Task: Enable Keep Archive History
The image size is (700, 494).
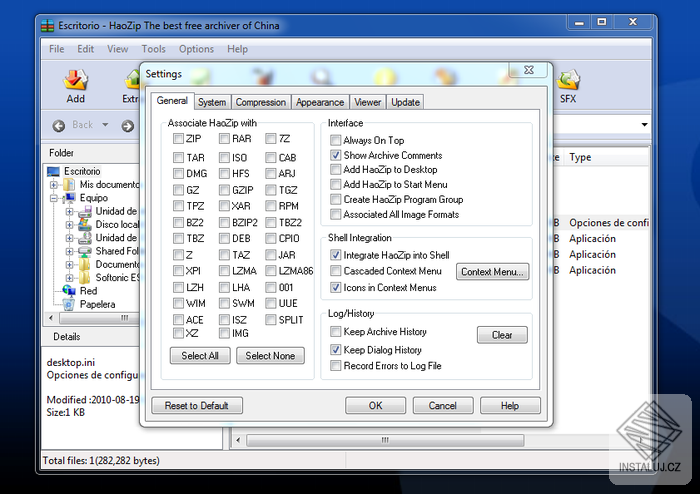Action: pyautogui.click(x=335, y=332)
